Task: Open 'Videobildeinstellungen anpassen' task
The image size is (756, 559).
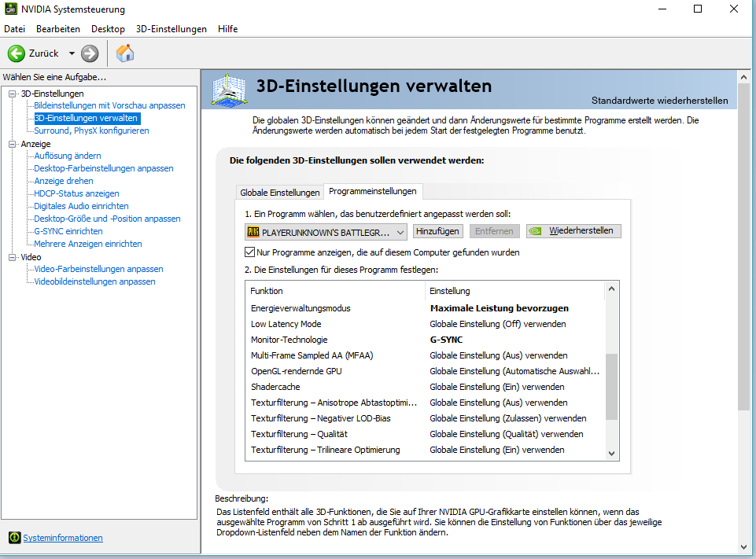Action: tap(94, 281)
